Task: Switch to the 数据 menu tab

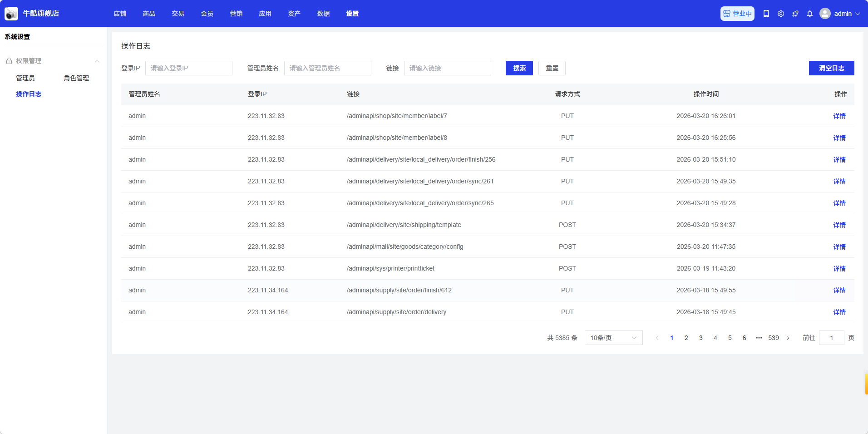Action: pos(323,14)
